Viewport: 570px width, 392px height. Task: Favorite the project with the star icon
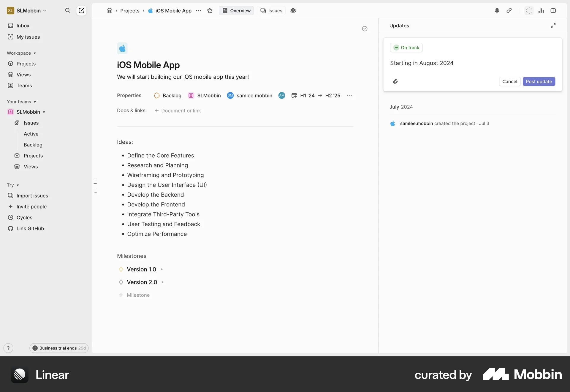point(210,10)
